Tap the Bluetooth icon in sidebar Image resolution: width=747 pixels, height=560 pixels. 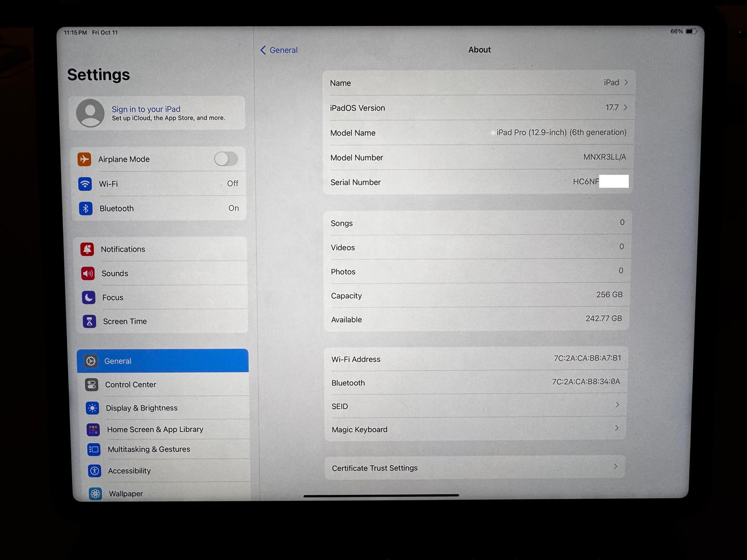(86, 208)
